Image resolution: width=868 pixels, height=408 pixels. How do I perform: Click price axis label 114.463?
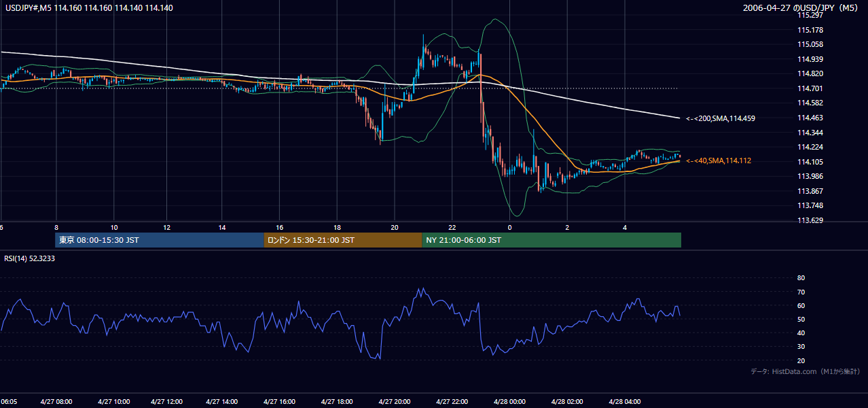pos(810,118)
